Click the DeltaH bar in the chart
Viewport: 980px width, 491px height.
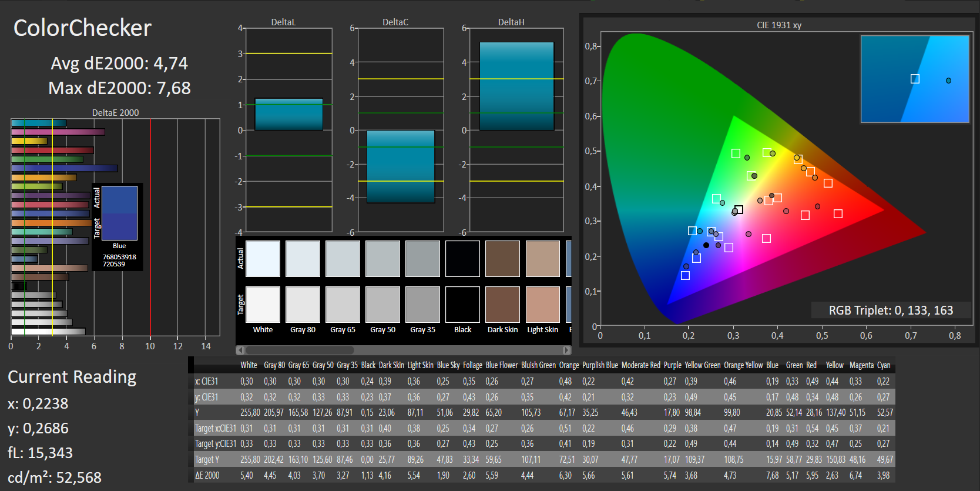pyautogui.click(x=516, y=86)
